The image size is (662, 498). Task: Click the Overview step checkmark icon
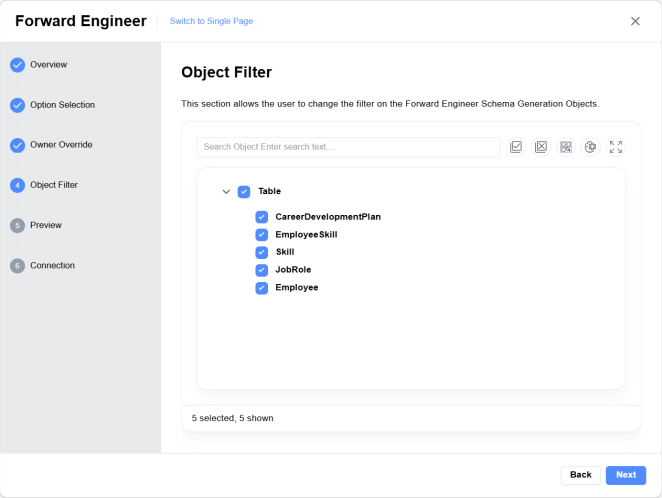[17, 65]
